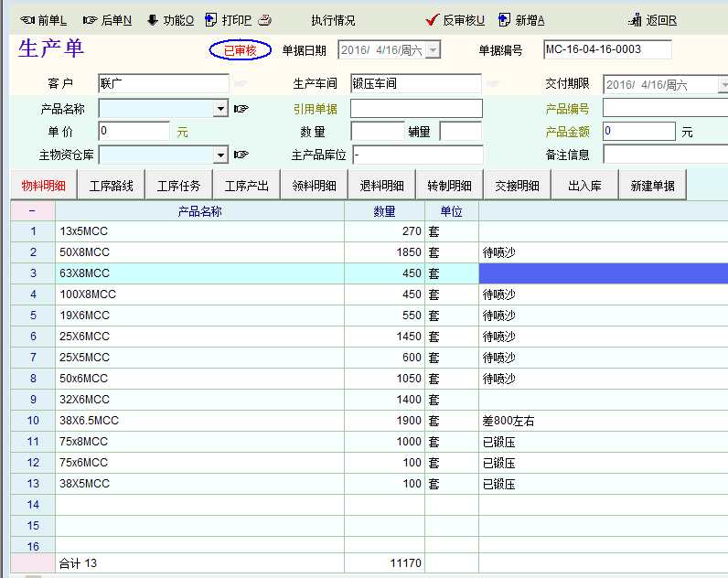
Task: Click the printer icon beside 打印P
Action: (264, 20)
